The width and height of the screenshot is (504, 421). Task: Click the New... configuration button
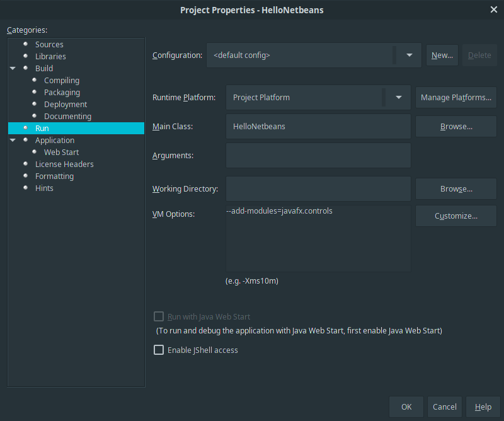(x=442, y=55)
